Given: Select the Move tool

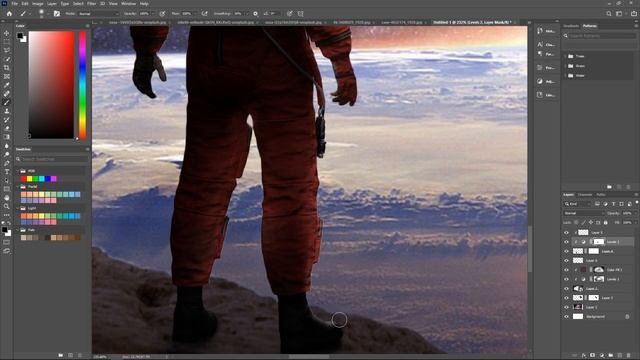Looking at the screenshot, I should pyautogui.click(x=7, y=33).
